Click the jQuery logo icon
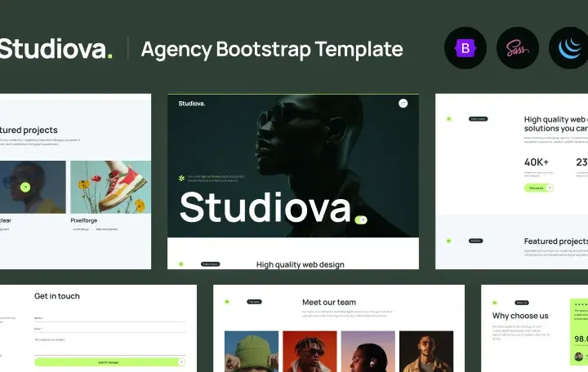Screen dimensions: 588x372 (x=569, y=48)
